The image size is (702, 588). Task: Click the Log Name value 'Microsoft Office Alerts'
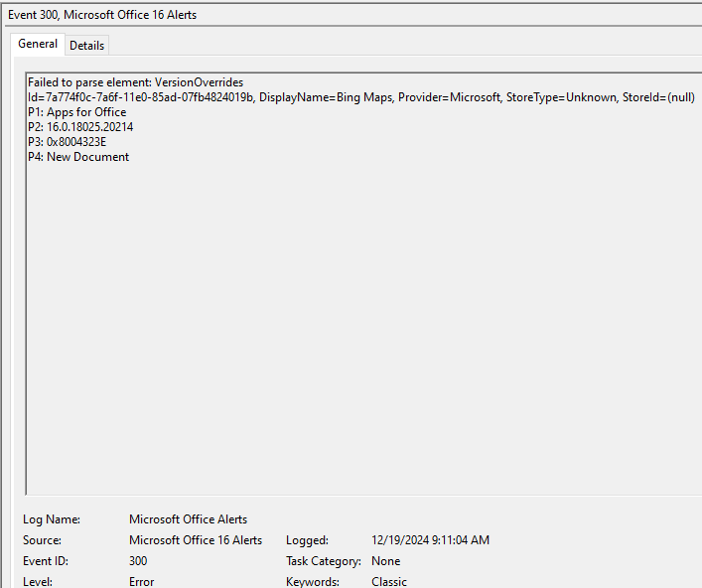[188, 519]
